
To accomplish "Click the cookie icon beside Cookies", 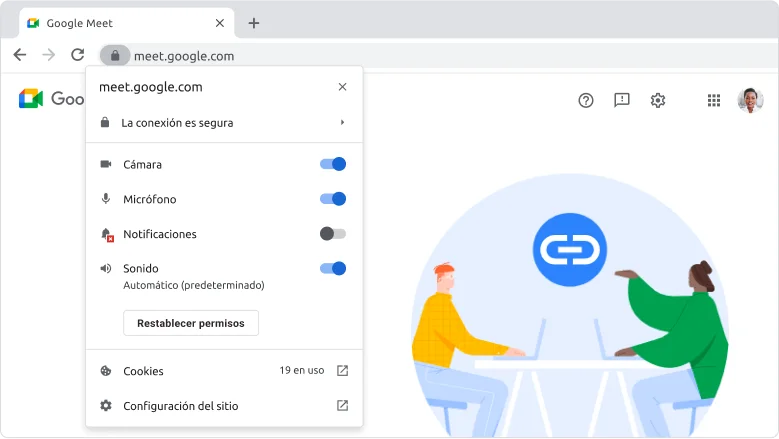I will click(x=106, y=370).
